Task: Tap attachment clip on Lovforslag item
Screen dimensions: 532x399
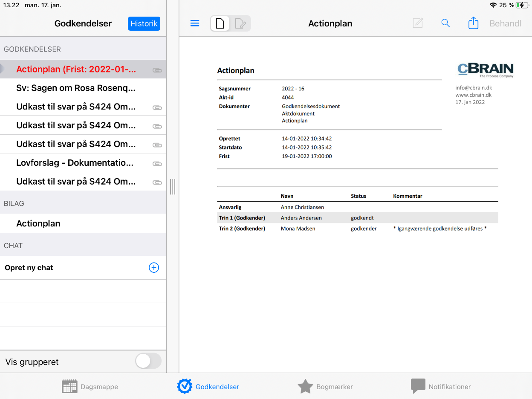Action: 157,163
